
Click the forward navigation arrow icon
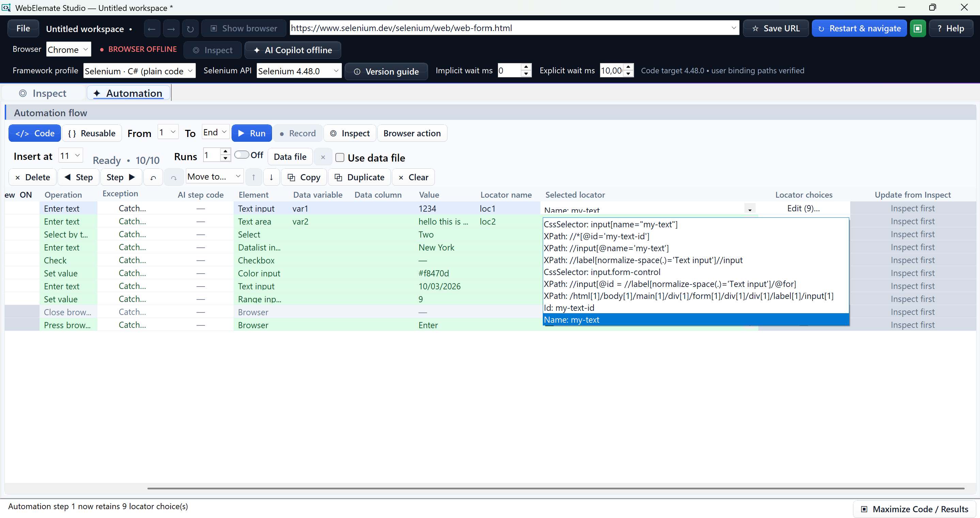click(x=171, y=29)
